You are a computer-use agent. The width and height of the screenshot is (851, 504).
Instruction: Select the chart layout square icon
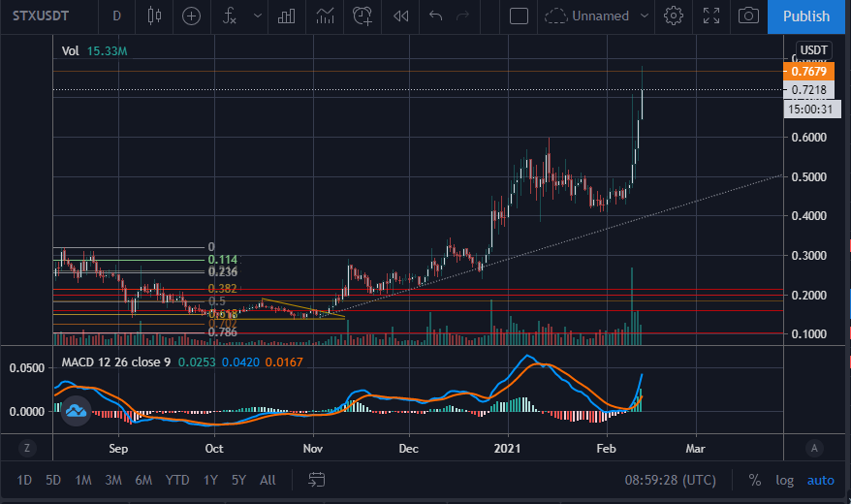(x=519, y=16)
